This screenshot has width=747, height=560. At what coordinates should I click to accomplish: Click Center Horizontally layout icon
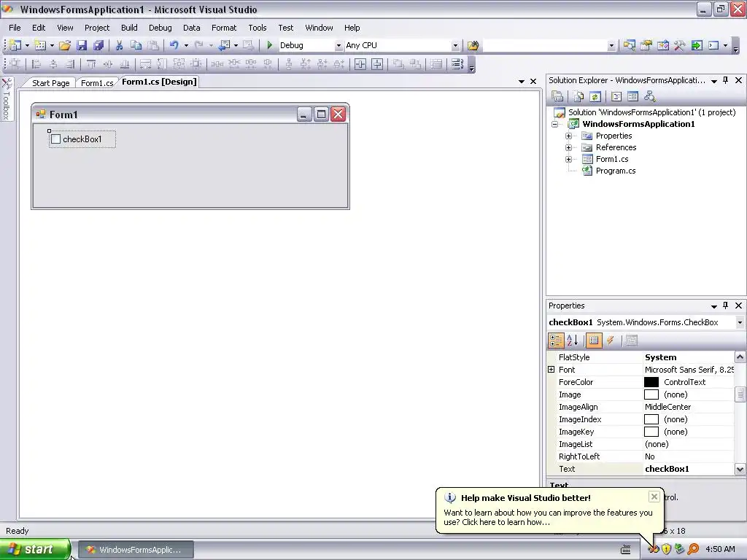click(x=360, y=64)
